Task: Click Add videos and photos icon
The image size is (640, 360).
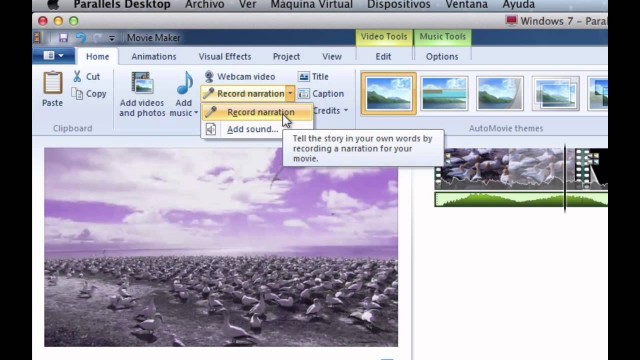Action: coord(142,83)
